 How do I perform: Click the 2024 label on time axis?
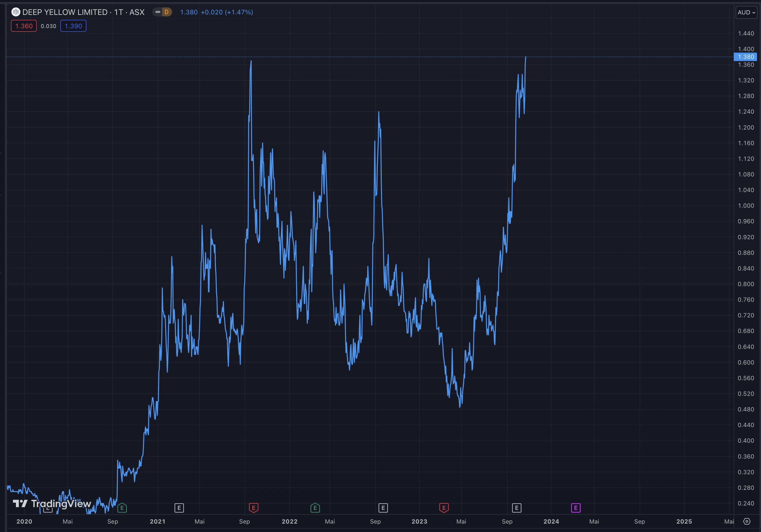click(x=551, y=521)
